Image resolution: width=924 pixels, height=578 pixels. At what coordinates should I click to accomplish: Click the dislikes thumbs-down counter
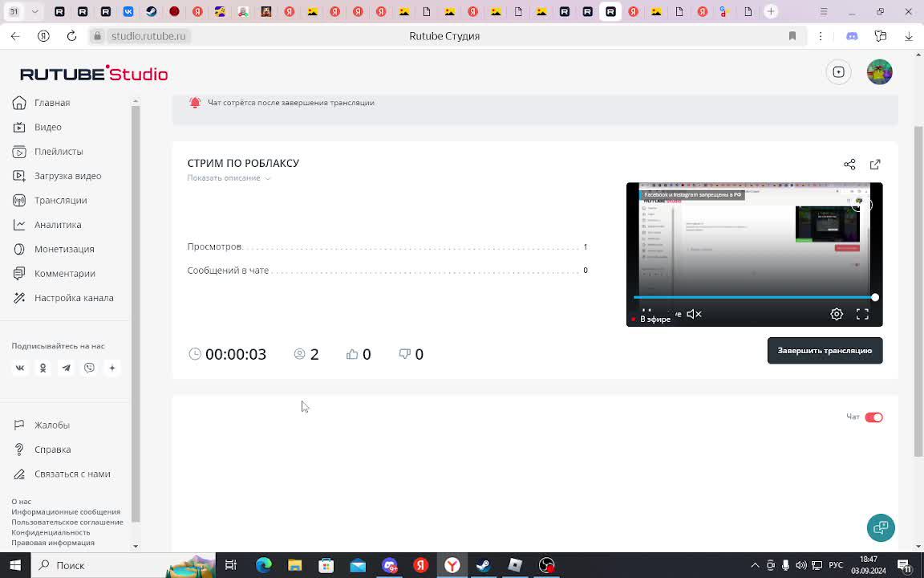click(411, 354)
